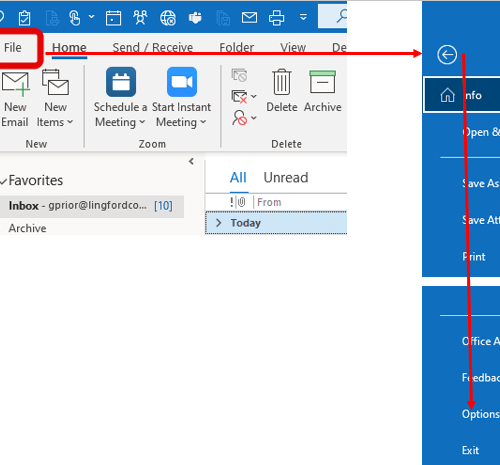The width and height of the screenshot is (500, 465).
Task: Click the people meeting icon in quick access toolbar
Action: click(x=140, y=17)
